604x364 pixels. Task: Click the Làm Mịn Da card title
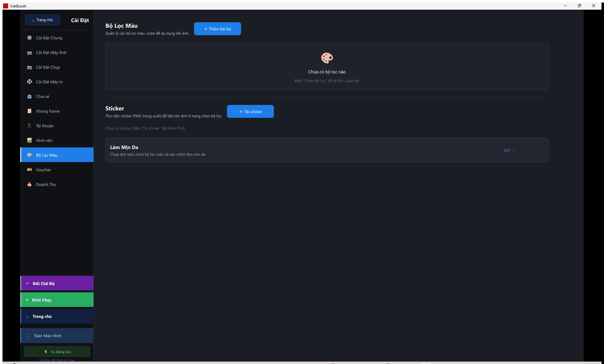(124, 147)
